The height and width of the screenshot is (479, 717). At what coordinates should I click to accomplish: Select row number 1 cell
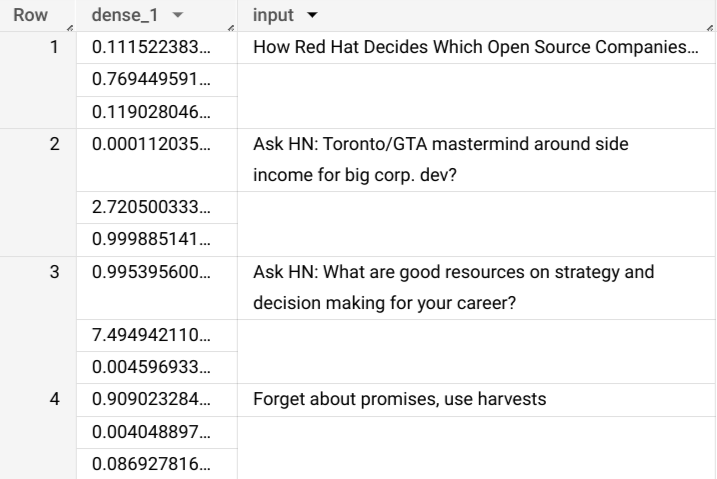point(54,48)
